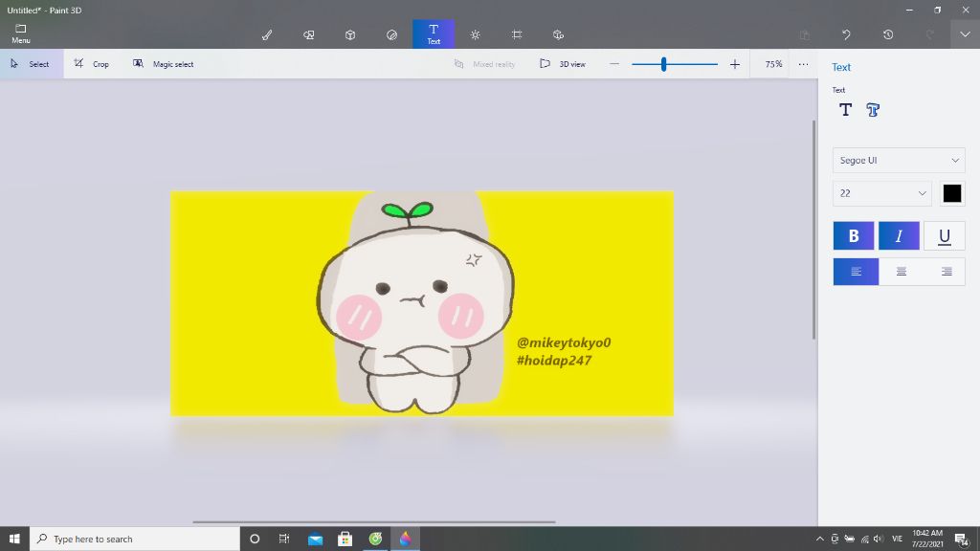This screenshot has width=980, height=551.
Task: Adjust the zoom slider handle
Action: (664, 64)
